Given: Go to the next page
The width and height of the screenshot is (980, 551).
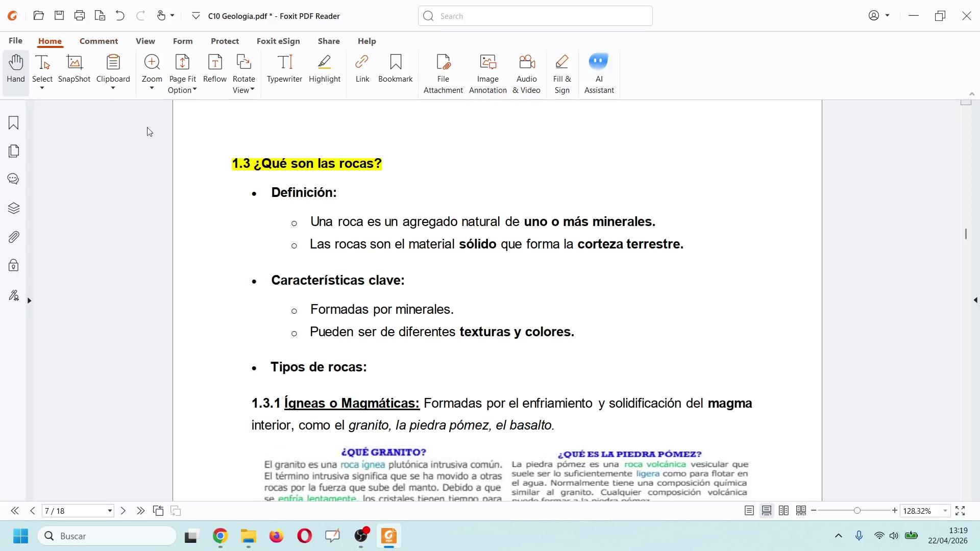Looking at the screenshot, I should 123,511.
